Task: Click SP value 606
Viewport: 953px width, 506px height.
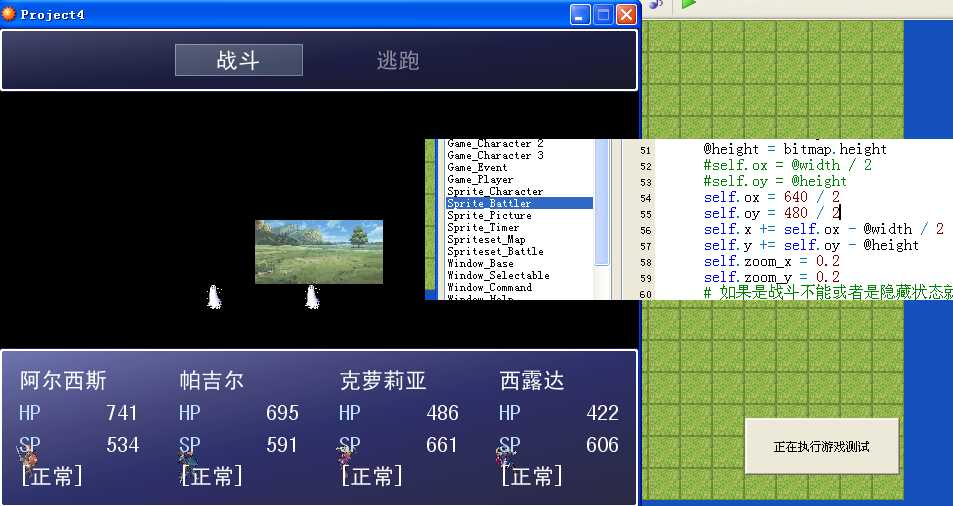Action: [x=602, y=445]
